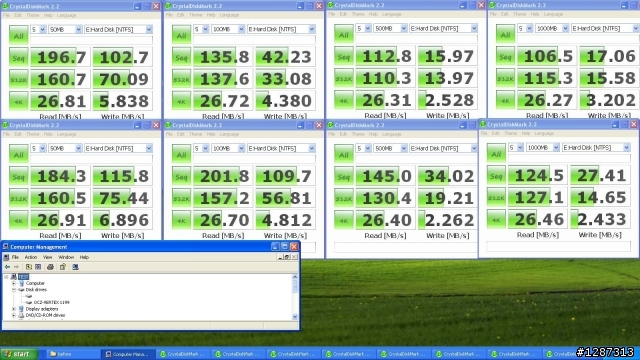Click the scrollbar thumb in Computer Management

coord(295,286)
